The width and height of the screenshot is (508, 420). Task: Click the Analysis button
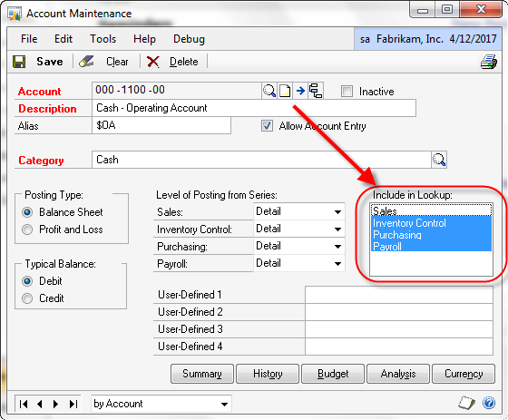coord(398,374)
